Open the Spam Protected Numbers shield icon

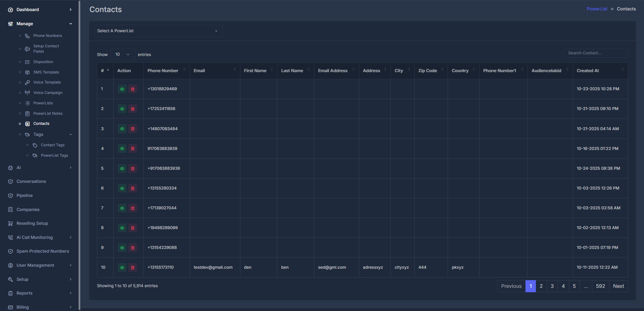(10, 251)
